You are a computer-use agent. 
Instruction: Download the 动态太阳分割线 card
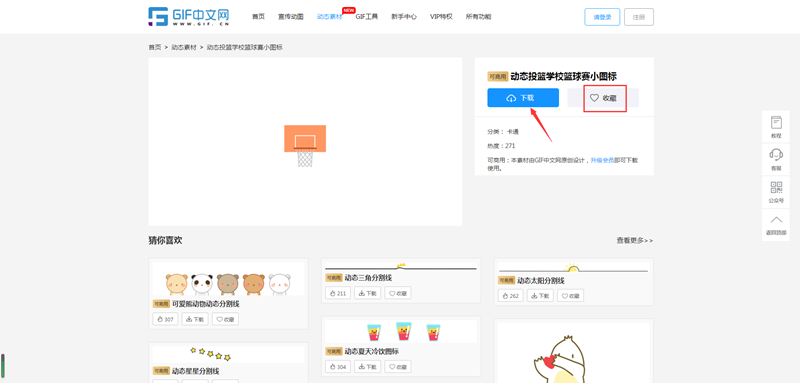click(540, 296)
